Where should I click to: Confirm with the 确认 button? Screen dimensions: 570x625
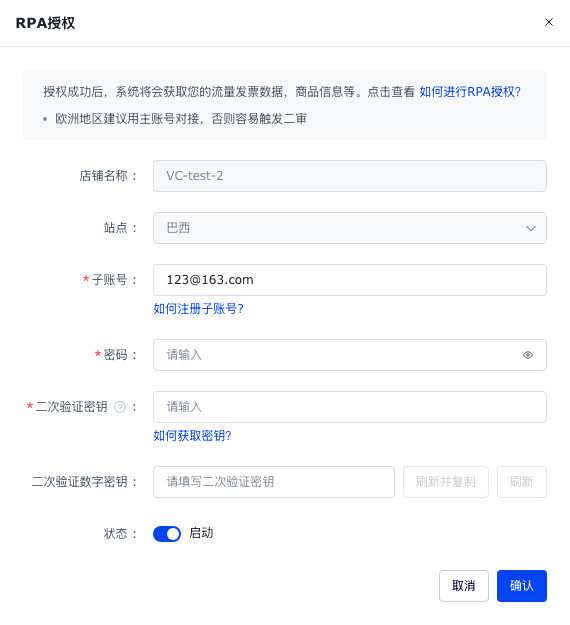522,586
